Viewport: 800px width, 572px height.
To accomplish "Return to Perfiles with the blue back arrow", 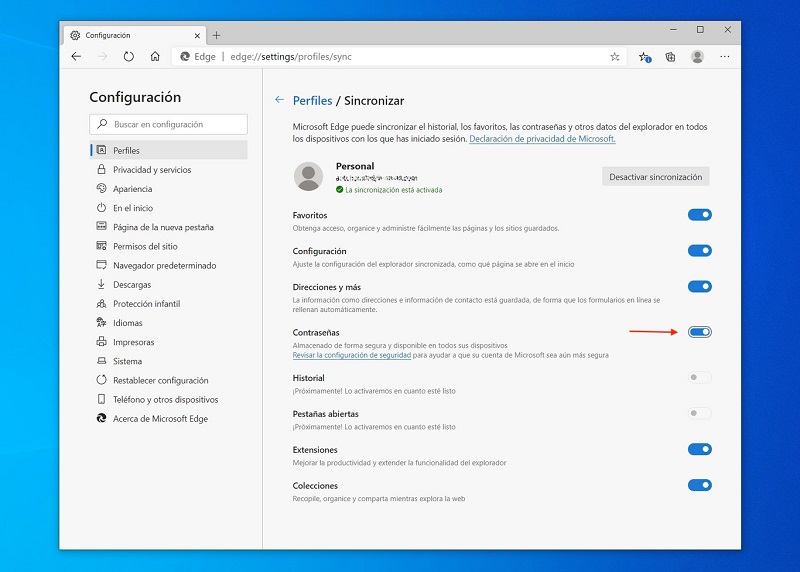I will coord(279,100).
